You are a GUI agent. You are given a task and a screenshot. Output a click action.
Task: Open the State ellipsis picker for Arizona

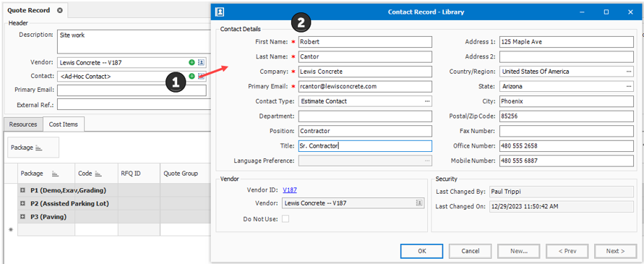tap(629, 86)
